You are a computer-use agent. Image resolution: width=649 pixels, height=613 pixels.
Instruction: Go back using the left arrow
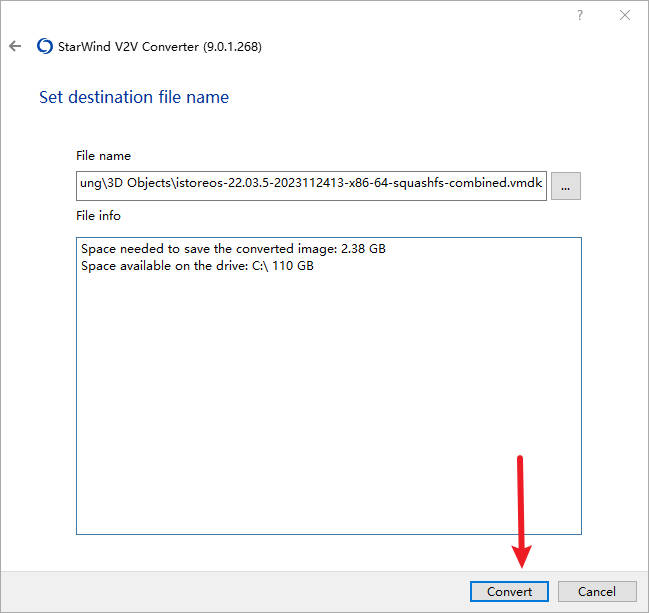click(15, 46)
